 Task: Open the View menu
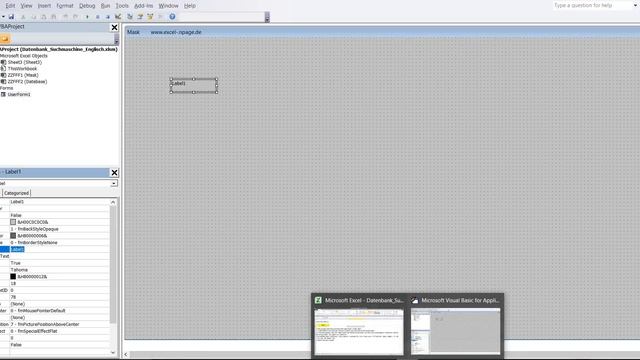tap(26, 6)
